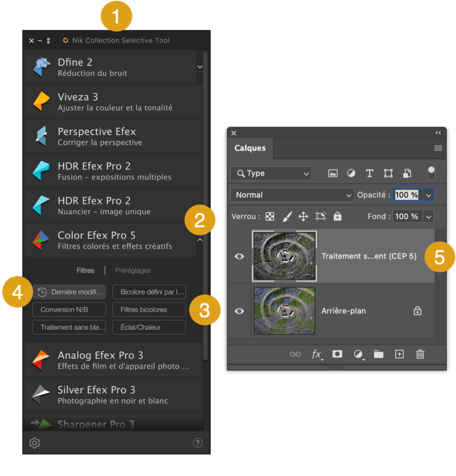The image size is (456, 476).
Task: Create new fill or adjustment layer
Action: point(358,354)
